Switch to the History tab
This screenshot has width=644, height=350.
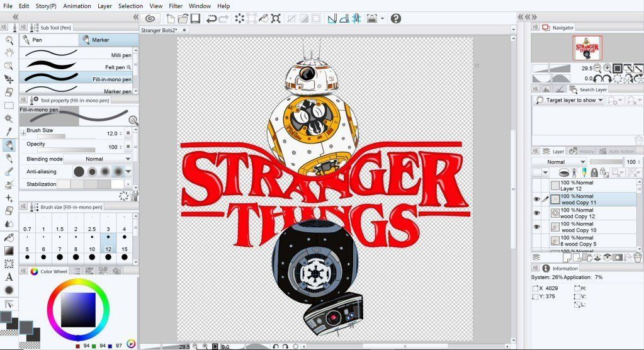tap(582, 151)
